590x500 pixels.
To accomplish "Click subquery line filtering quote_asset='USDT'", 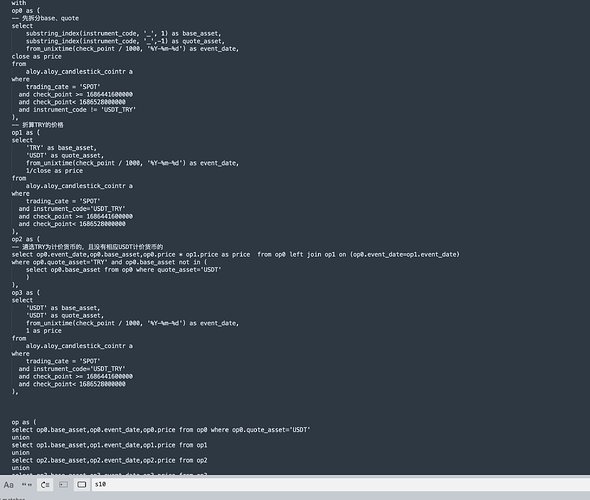I will pos(124,270).
